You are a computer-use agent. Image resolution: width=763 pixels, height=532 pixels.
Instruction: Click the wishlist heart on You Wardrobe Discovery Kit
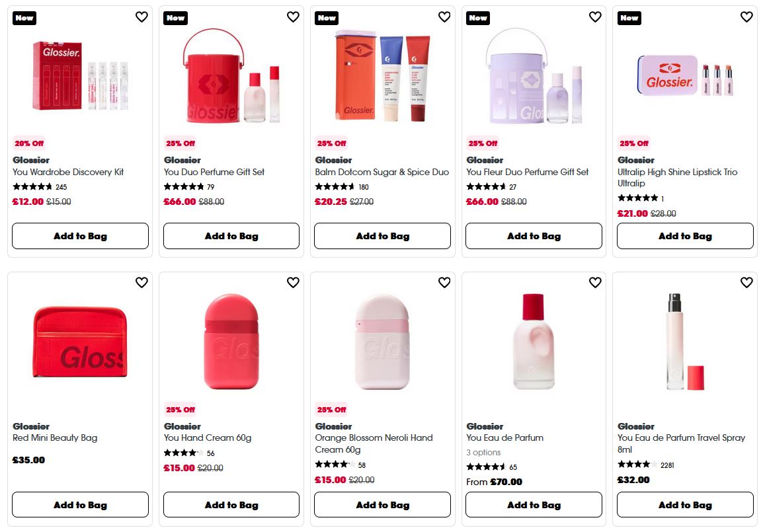pyautogui.click(x=141, y=17)
